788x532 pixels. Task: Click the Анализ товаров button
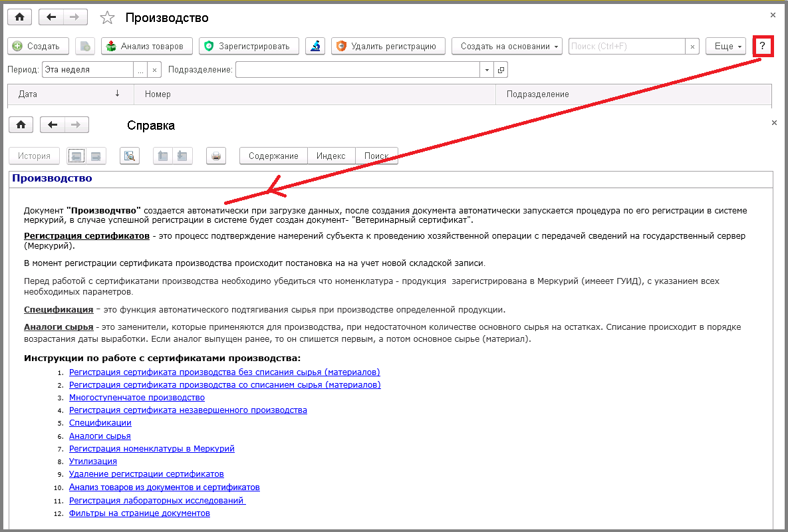147,46
